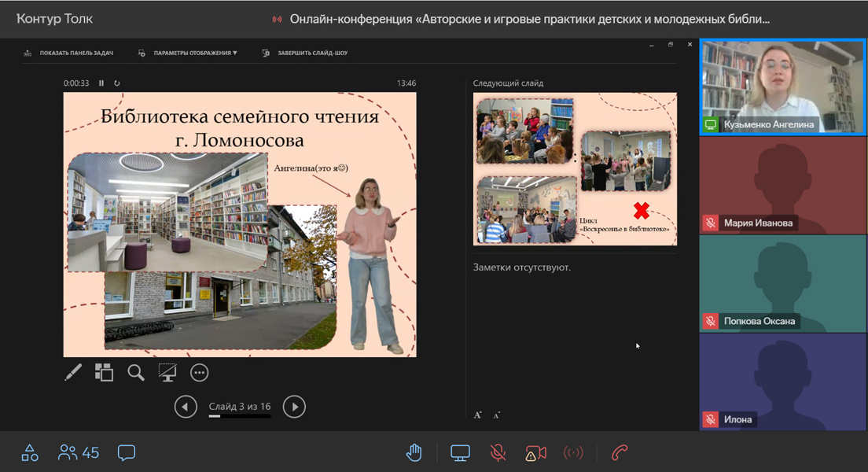Click End slide show menu item
This screenshot has height=472, width=868.
point(305,53)
